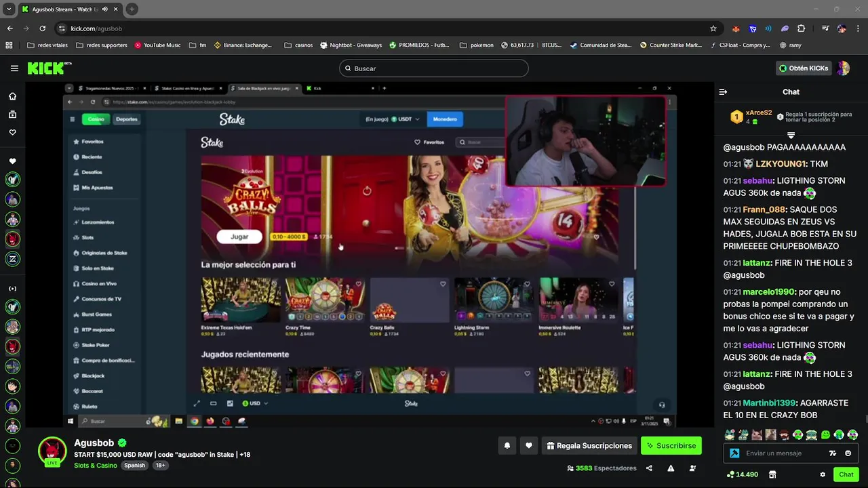
Task: Collapse the chat panel with arrow icon
Action: pyautogui.click(x=723, y=91)
